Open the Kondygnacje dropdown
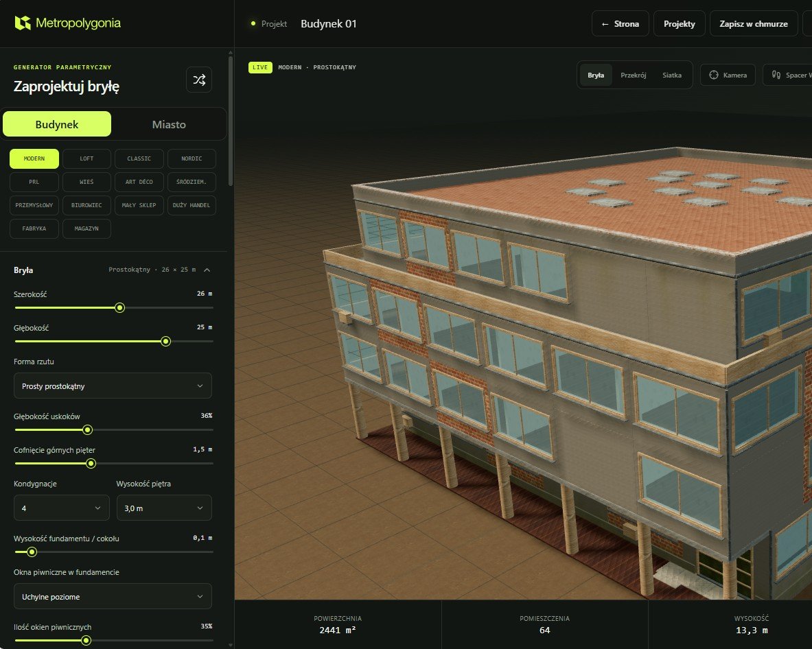The height and width of the screenshot is (649, 812). (x=62, y=508)
